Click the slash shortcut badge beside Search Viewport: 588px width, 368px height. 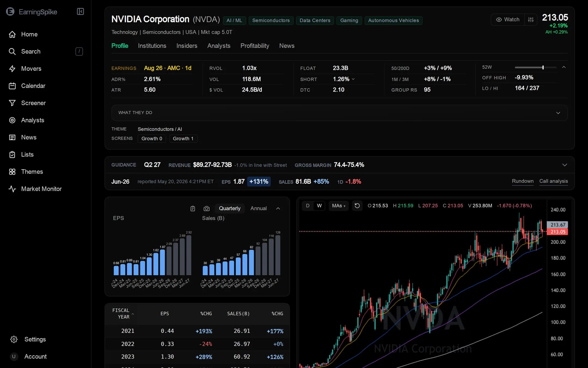coord(79,52)
